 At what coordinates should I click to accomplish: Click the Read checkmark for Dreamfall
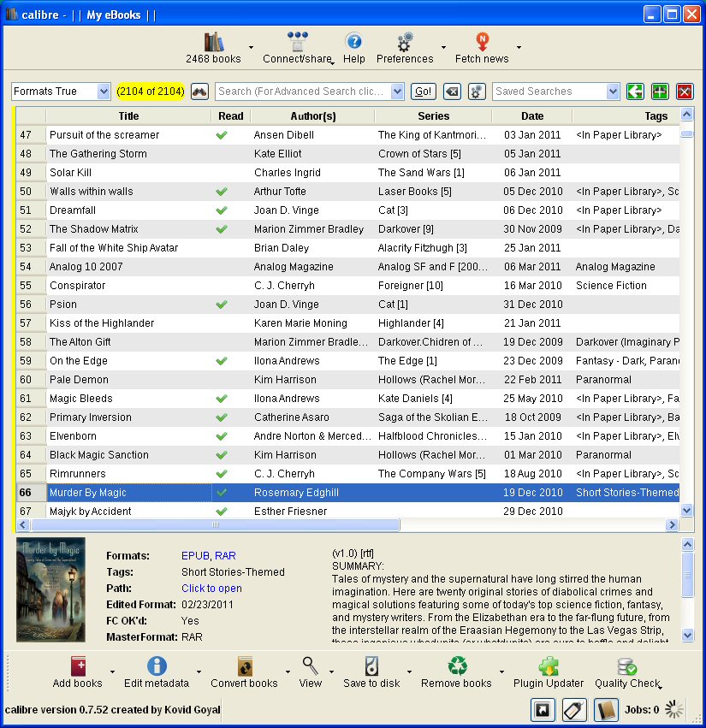coord(222,210)
